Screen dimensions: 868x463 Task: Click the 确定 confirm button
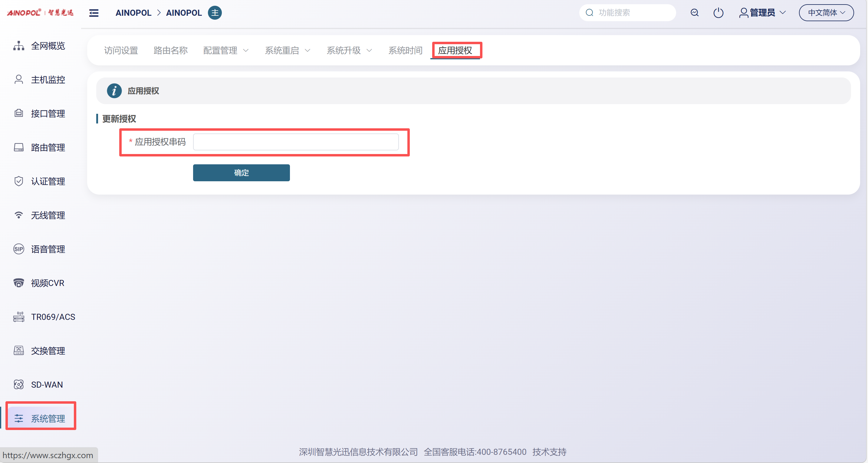241,173
